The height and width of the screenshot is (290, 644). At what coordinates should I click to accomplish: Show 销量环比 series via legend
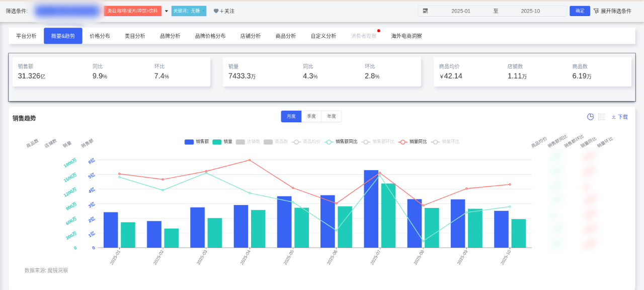click(x=436, y=142)
